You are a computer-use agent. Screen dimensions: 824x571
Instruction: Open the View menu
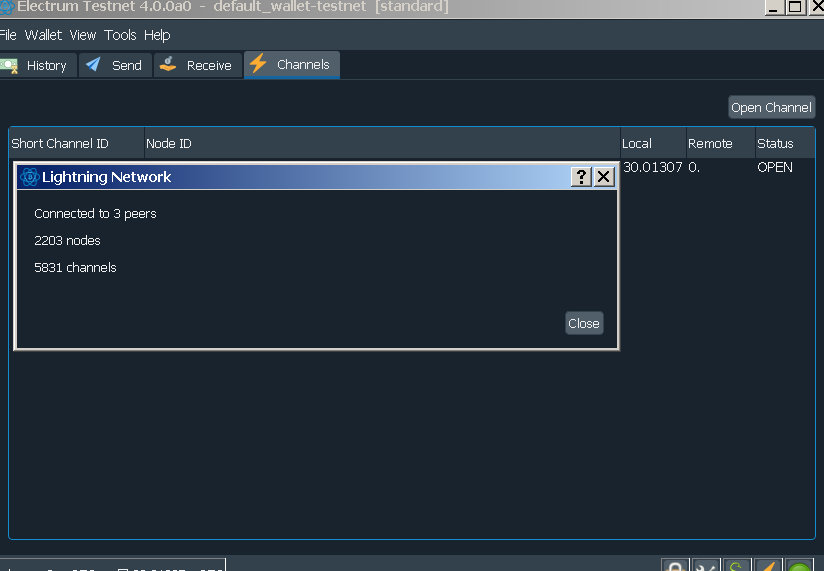83,35
